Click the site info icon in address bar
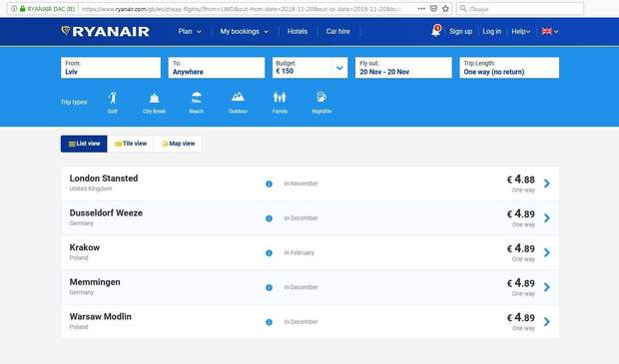The height and width of the screenshot is (364, 619). coord(14,8)
